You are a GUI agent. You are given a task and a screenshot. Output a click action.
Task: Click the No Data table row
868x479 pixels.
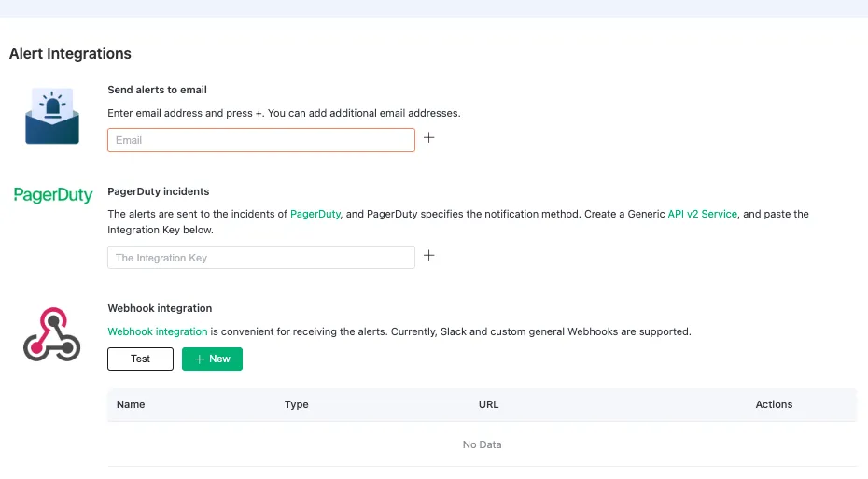[x=482, y=444]
